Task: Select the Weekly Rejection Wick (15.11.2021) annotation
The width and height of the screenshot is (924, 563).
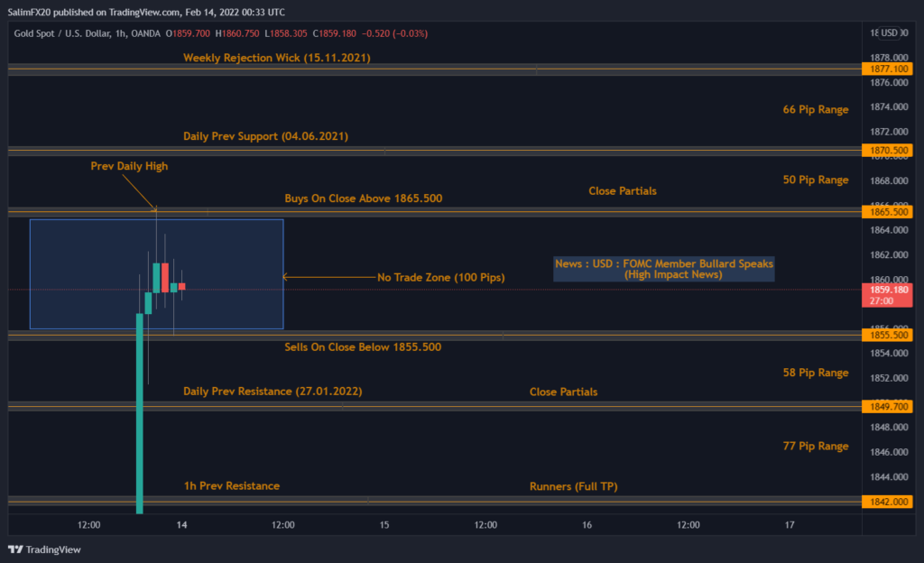Action: (x=276, y=57)
